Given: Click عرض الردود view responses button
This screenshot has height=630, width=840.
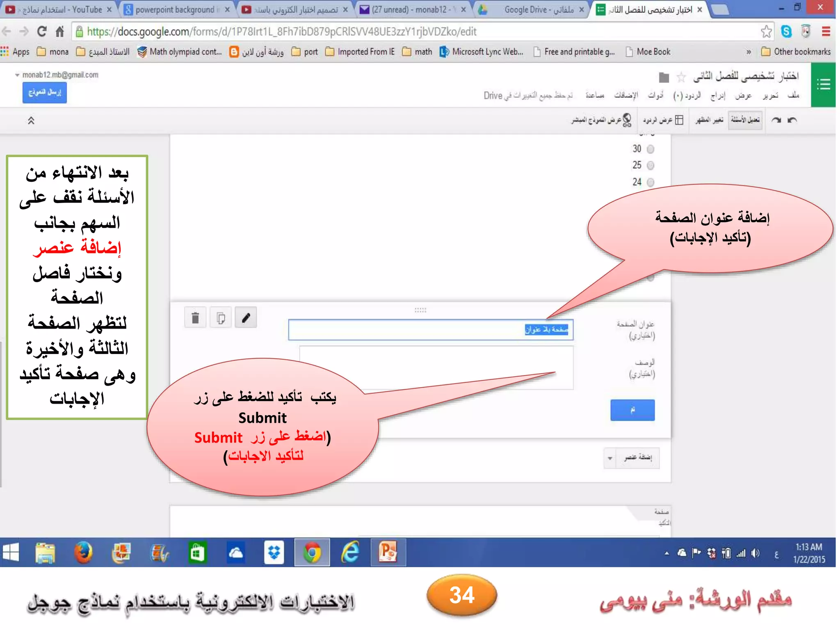Looking at the screenshot, I should 663,120.
